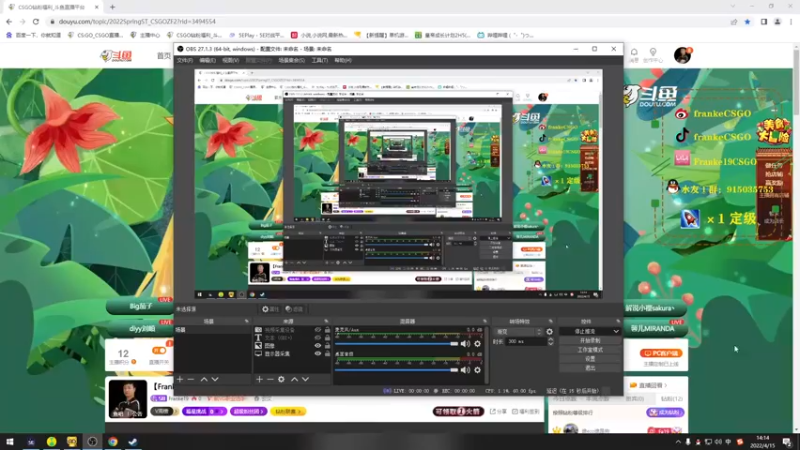The image size is (800, 450).
Task: Open Desktop Audio settings gear
Action: (x=478, y=370)
